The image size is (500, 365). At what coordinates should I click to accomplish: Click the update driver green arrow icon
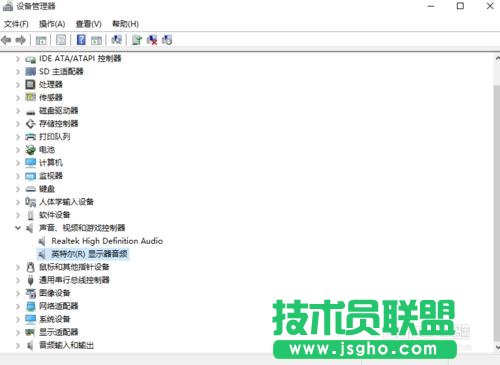pos(137,40)
